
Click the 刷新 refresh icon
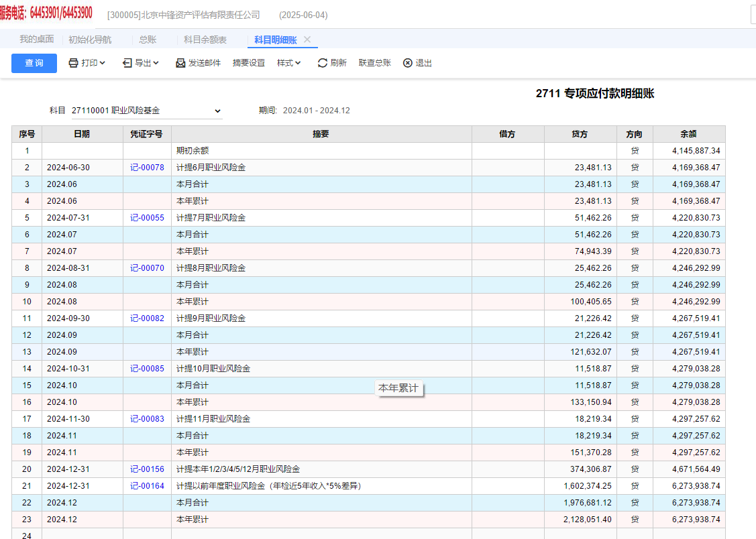click(323, 63)
